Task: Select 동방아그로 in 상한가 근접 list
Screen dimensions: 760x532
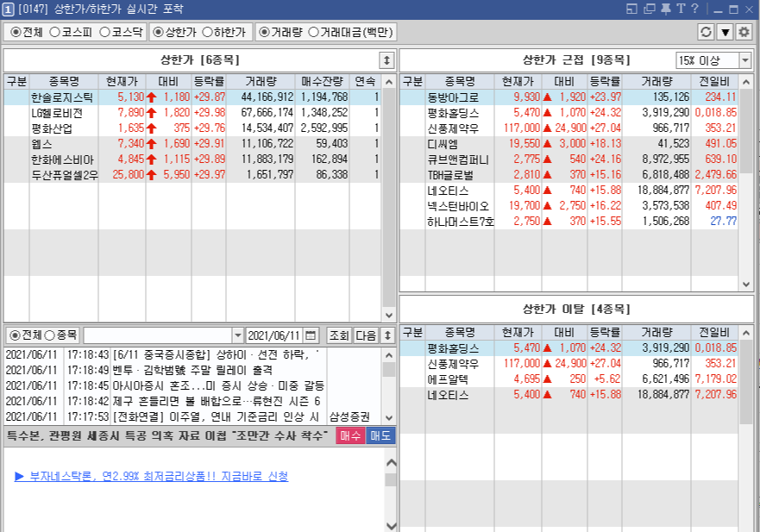Action: click(569, 97)
